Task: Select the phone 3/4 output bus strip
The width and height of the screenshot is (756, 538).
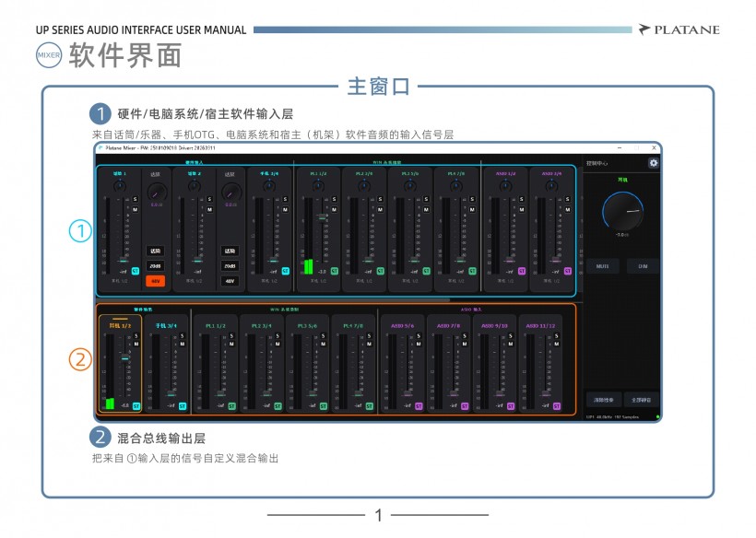Action: [x=170, y=364]
